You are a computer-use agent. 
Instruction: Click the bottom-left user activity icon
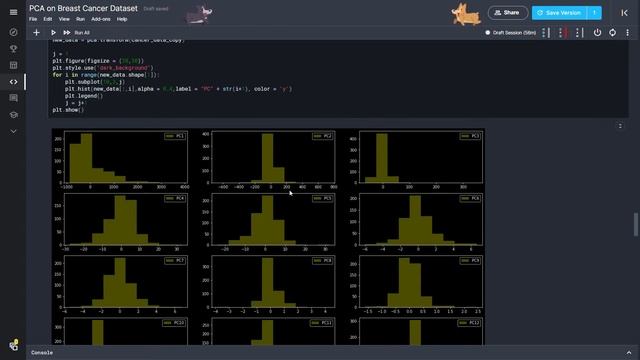tap(13, 345)
